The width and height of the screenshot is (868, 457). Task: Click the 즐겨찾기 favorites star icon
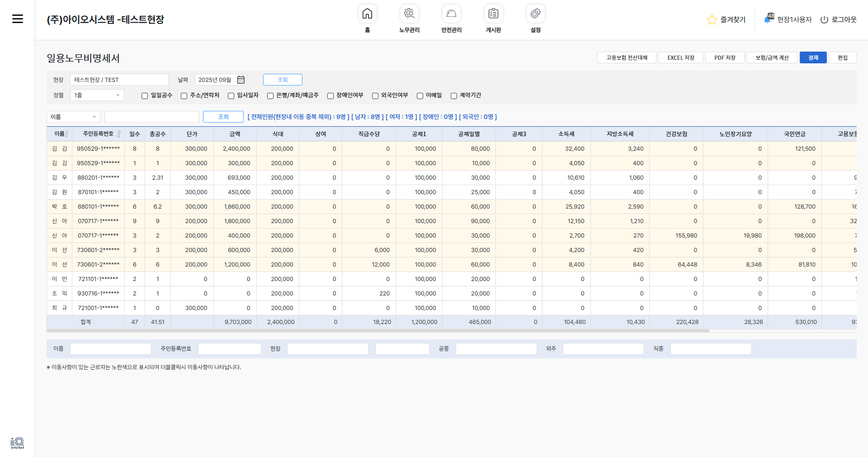[712, 20]
